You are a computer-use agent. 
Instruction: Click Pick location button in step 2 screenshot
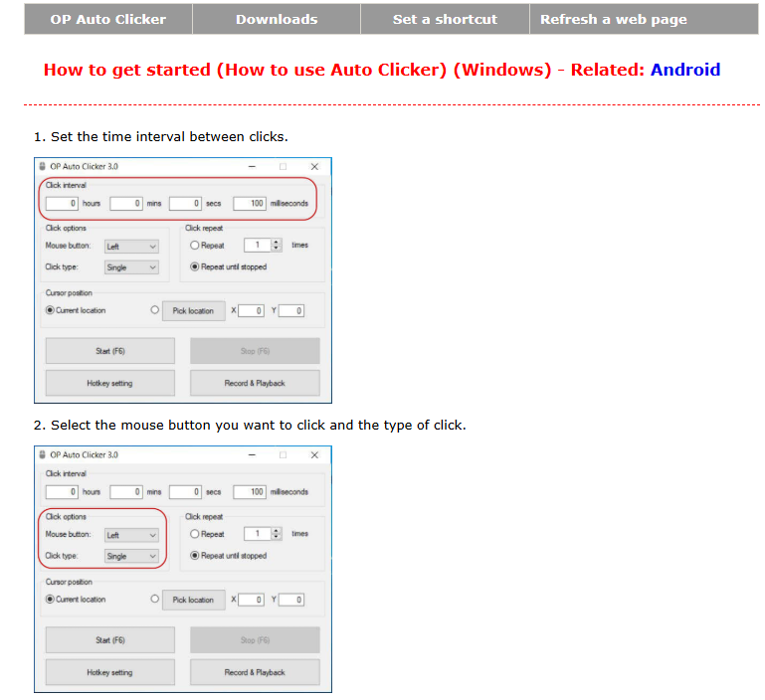194,600
